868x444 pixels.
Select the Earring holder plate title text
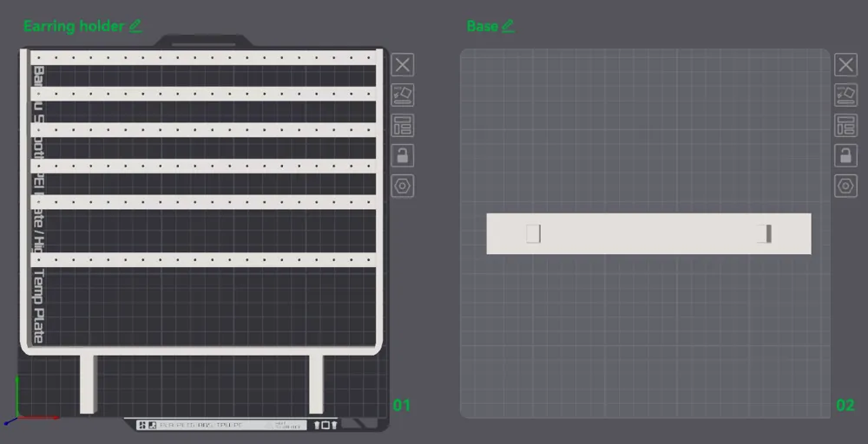(74, 26)
